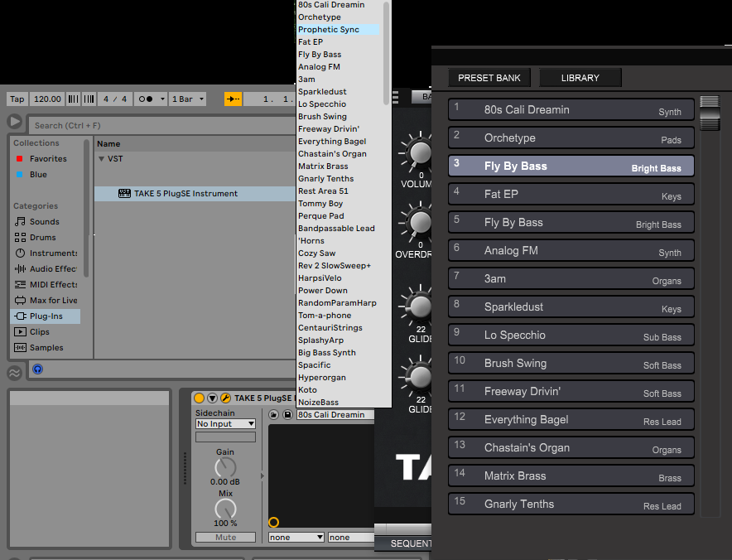Open the Sidechain No Input dropdown

tap(225, 424)
